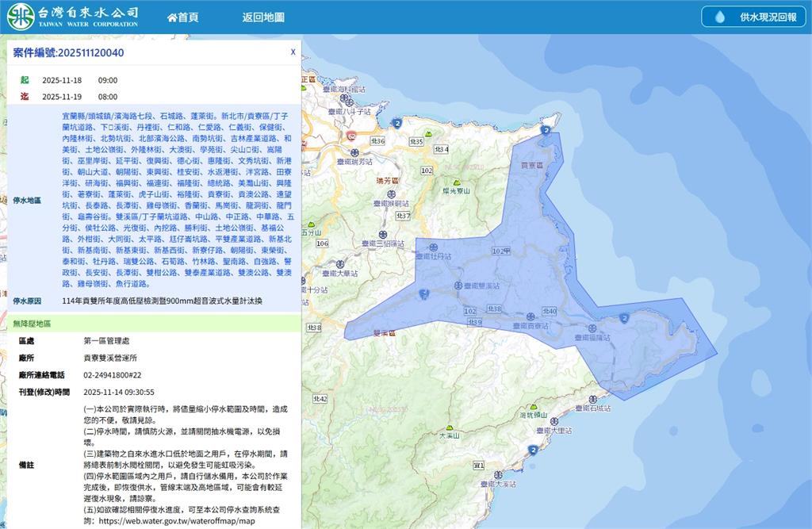Click the 臺鐵貢寮站 station marker
Screen dimensions: 812x529
click(x=530, y=316)
